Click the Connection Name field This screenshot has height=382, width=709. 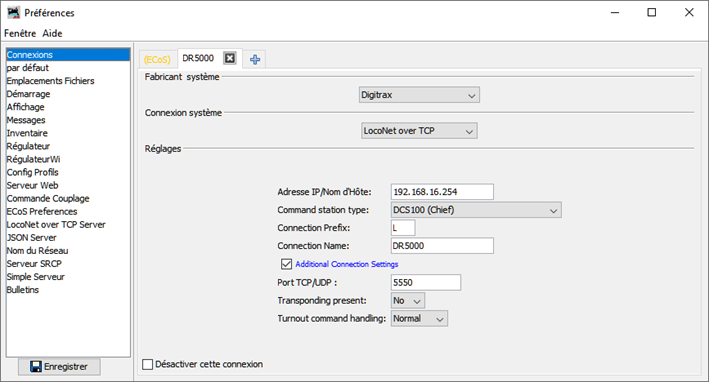point(442,246)
